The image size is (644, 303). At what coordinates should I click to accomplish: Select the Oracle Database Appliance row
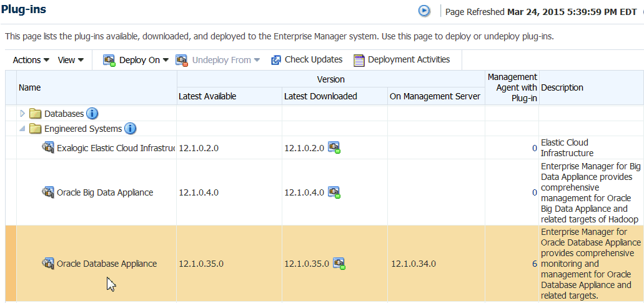pos(107,264)
